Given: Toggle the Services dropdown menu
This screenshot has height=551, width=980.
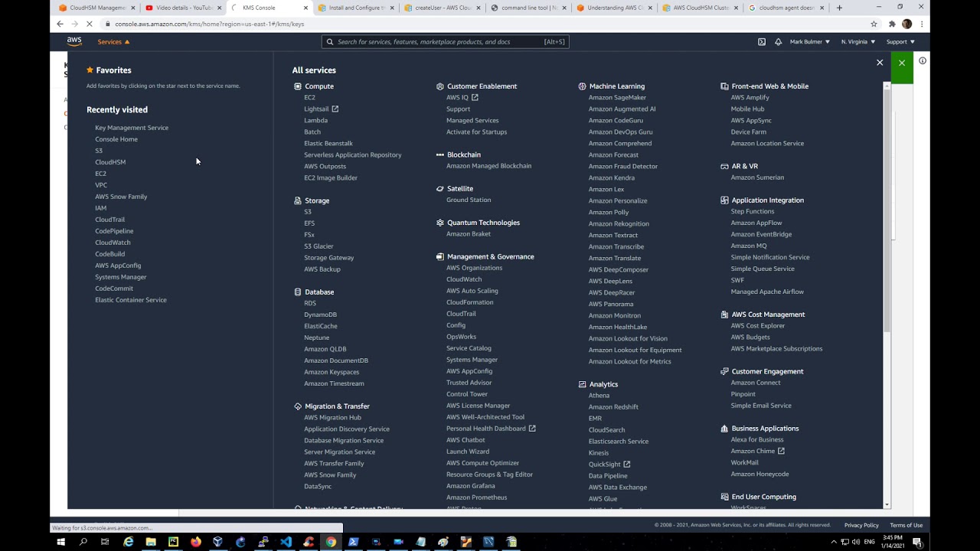Looking at the screenshot, I should coord(113,42).
